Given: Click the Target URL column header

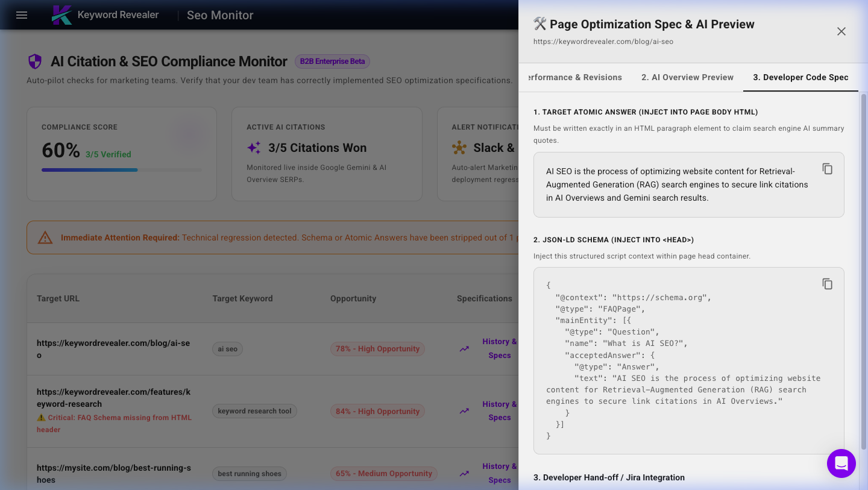Looking at the screenshot, I should coord(58,298).
